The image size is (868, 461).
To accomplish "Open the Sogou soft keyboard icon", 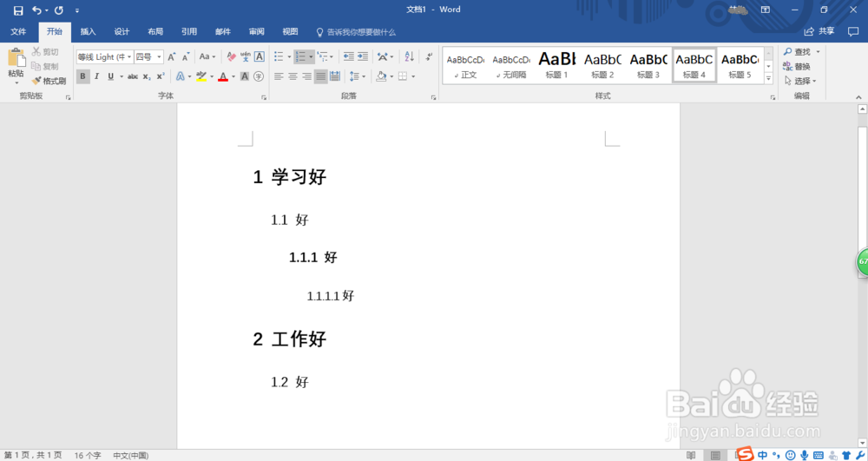I will (819, 455).
